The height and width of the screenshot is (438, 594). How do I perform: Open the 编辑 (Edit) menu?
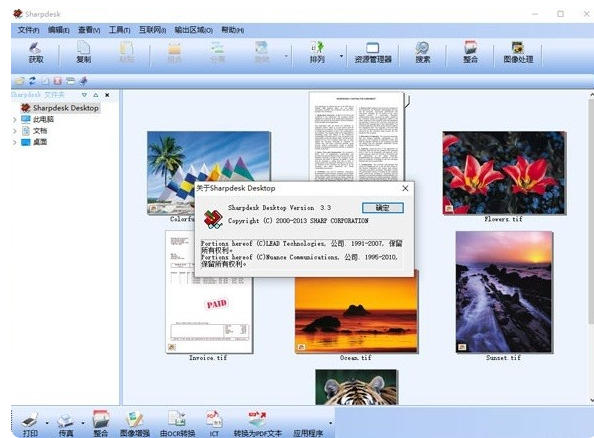pos(58,30)
